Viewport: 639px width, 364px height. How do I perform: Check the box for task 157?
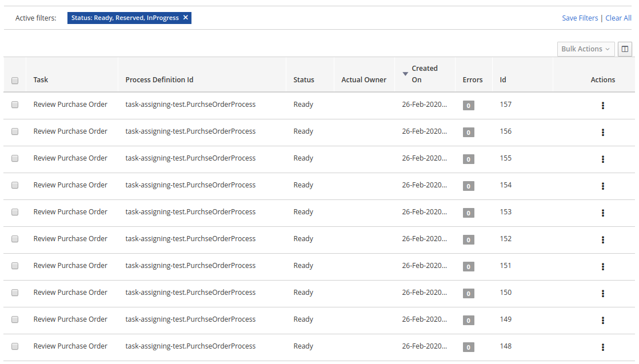pyautogui.click(x=15, y=105)
